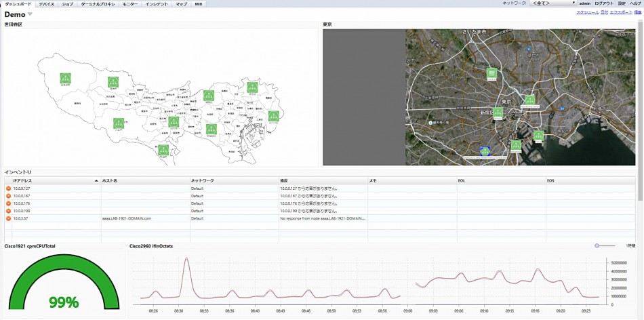Click '10.0.0.199 から応答がありません' message

(309, 211)
